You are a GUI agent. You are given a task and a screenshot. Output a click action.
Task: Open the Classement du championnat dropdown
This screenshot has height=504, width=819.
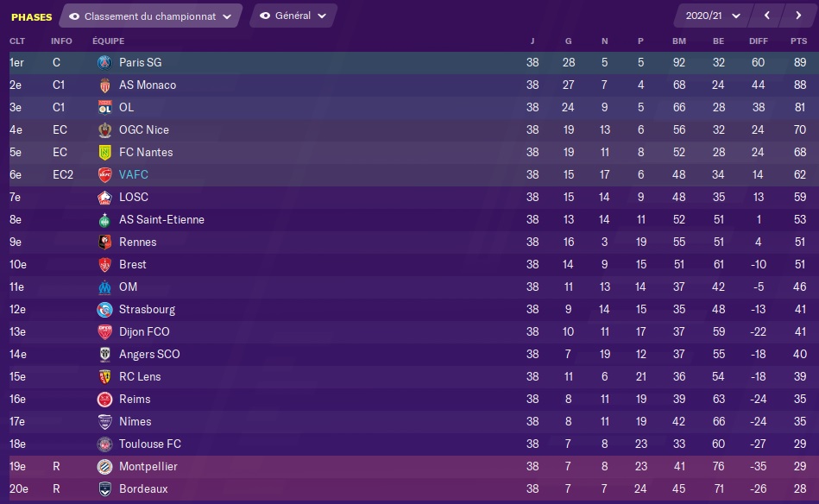151,16
